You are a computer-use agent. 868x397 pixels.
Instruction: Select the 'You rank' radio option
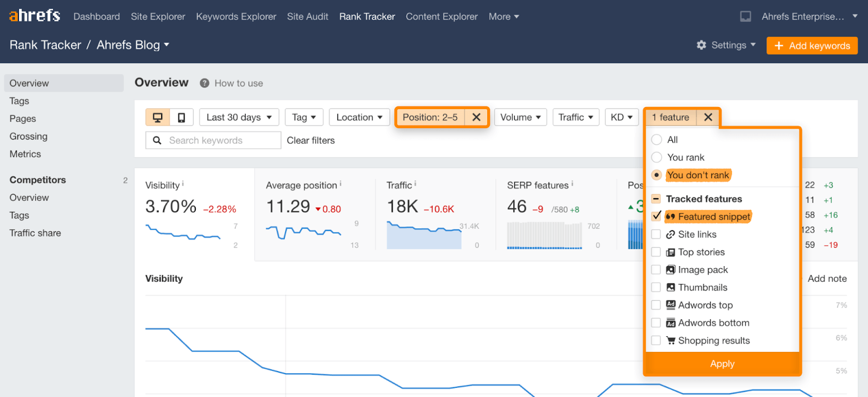click(x=656, y=157)
